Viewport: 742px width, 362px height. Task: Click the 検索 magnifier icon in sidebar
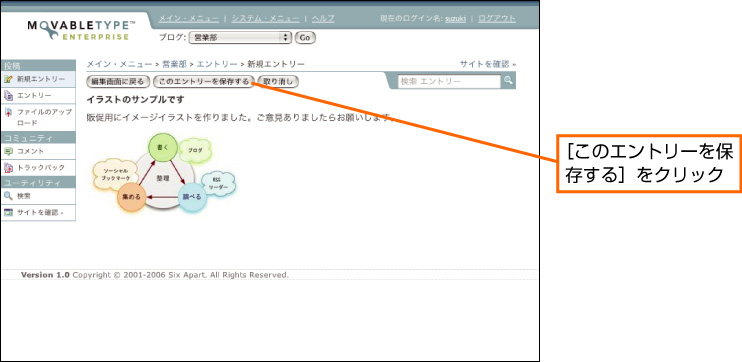8,196
